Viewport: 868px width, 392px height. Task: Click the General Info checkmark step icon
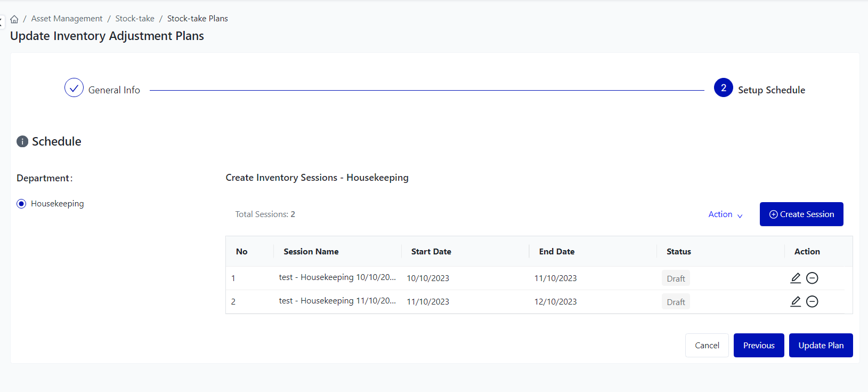tap(74, 88)
